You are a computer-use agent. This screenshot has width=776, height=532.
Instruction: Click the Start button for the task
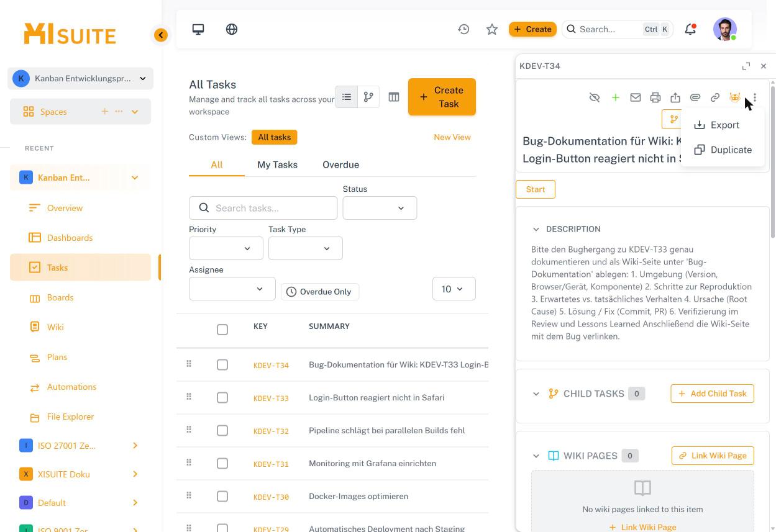[x=535, y=189]
